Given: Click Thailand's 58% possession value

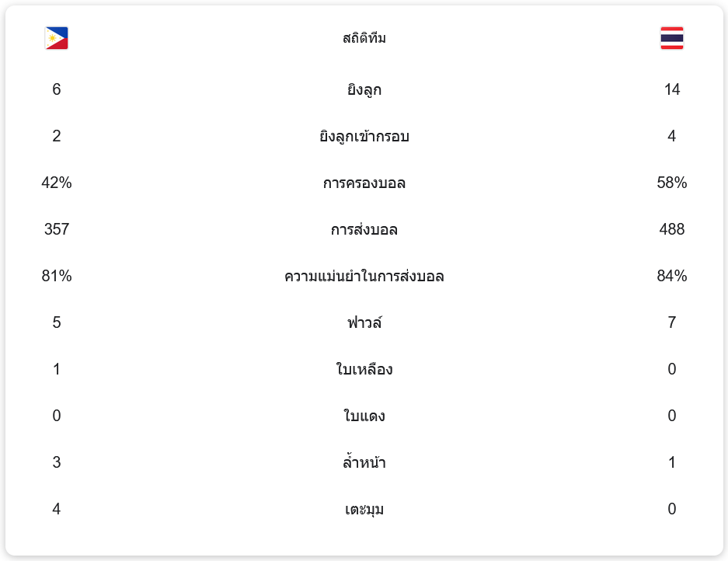Looking at the screenshot, I should [671, 183].
